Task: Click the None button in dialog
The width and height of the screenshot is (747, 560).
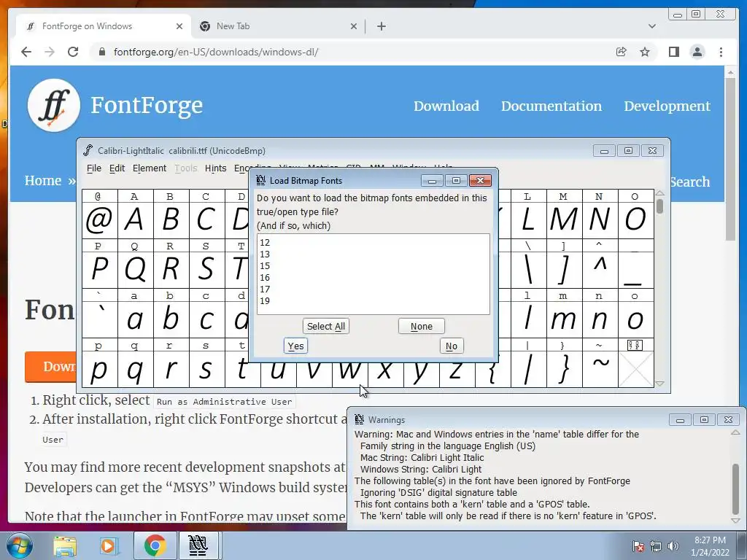Action: point(422,326)
